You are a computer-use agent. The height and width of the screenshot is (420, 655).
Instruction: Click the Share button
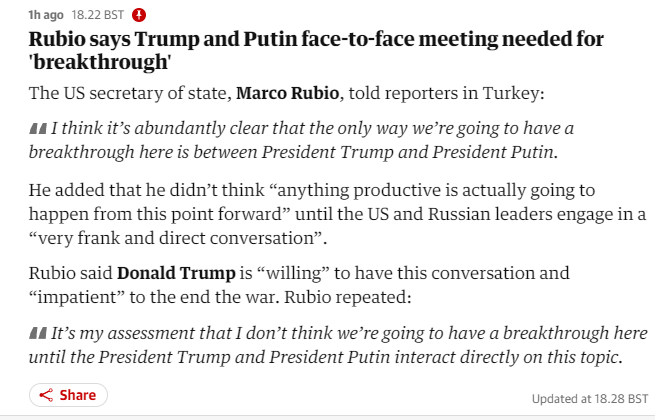tap(69, 395)
